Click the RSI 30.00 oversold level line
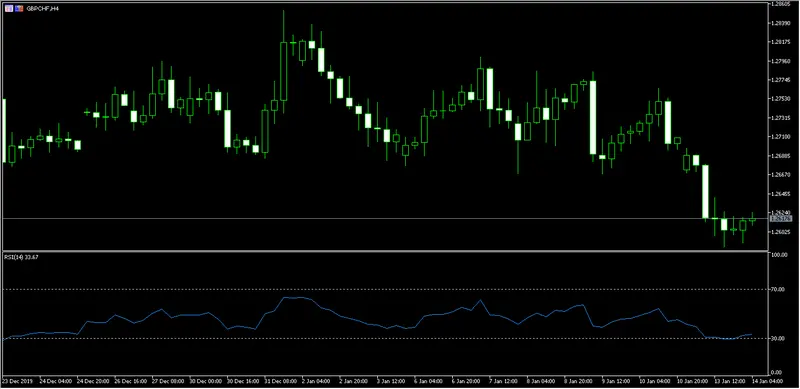The image size is (800, 389). click(x=384, y=338)
